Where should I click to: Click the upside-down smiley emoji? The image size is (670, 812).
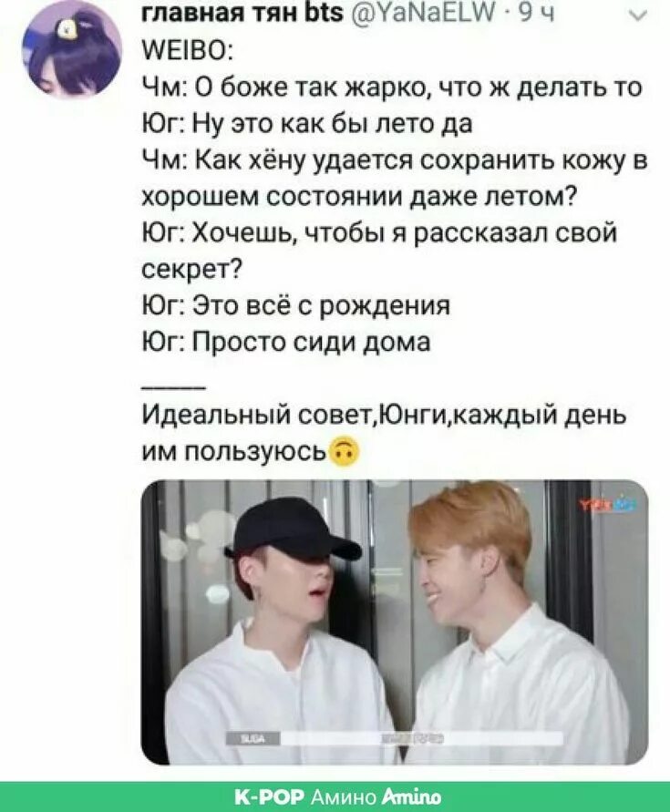coord(345,453)
